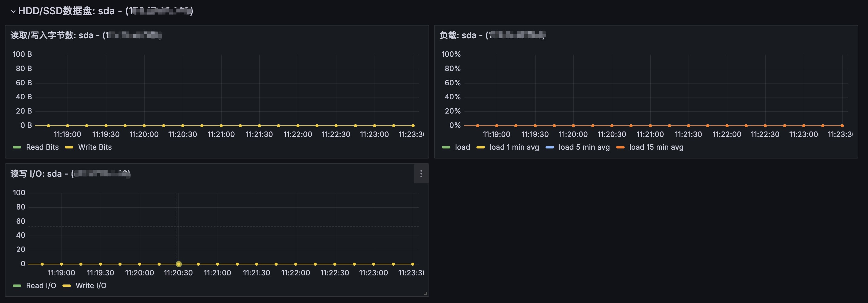Click the green Read Bits color swatch
This screenshot has height=303, width=868.
17,148
